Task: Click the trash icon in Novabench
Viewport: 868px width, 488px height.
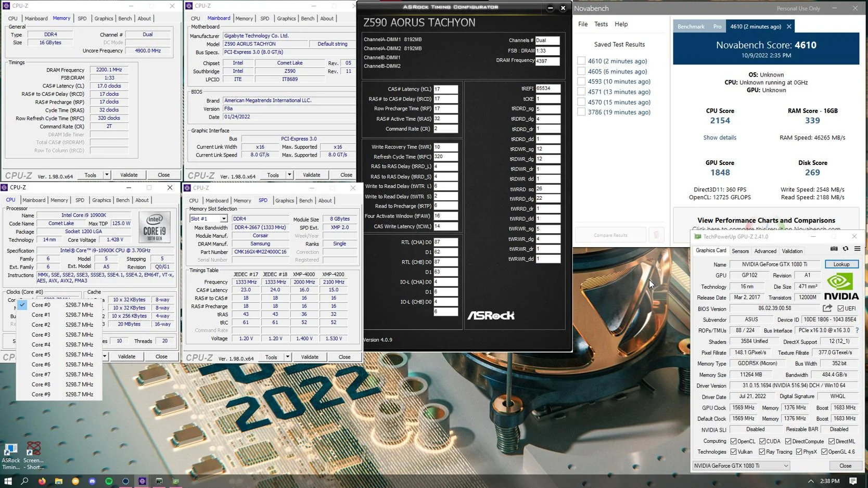Action: click(x=656, y=235)
